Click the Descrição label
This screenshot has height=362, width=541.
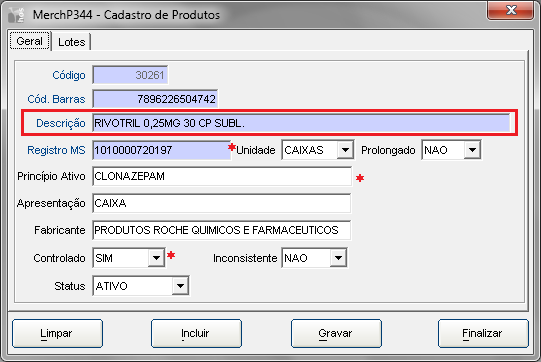point(61,123)
